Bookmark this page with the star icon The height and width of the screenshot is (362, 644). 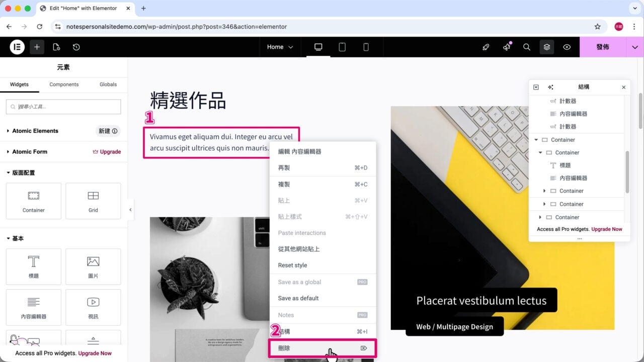click(598, 27)
